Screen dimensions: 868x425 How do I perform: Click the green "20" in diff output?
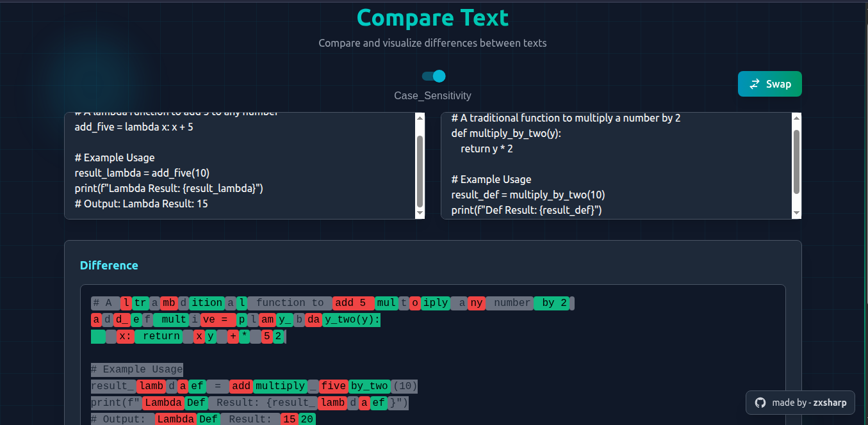click(x=307, y=419)
